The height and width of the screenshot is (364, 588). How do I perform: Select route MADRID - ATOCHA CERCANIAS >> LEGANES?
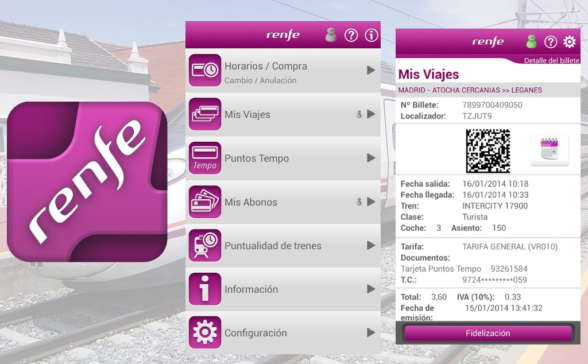click(470, 90)
